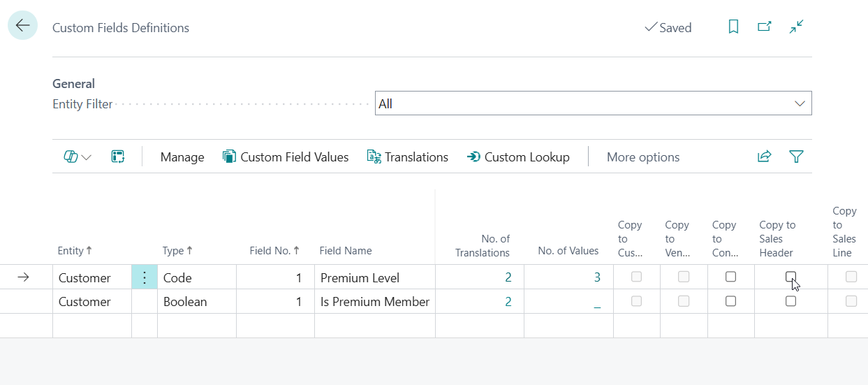Expand the analysis mode dropdown in toolbar

tap(78, 157)
